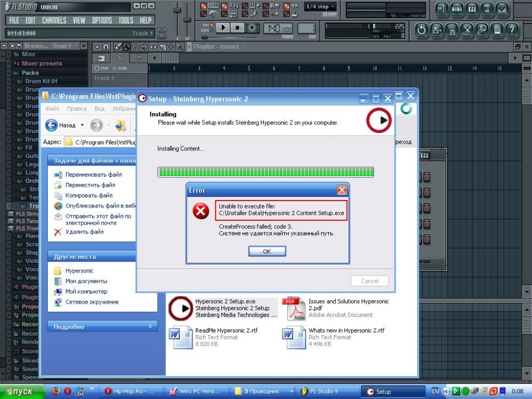Click the play button in FL Studio transport
532x399 pixels.
[x=223, y=28]
